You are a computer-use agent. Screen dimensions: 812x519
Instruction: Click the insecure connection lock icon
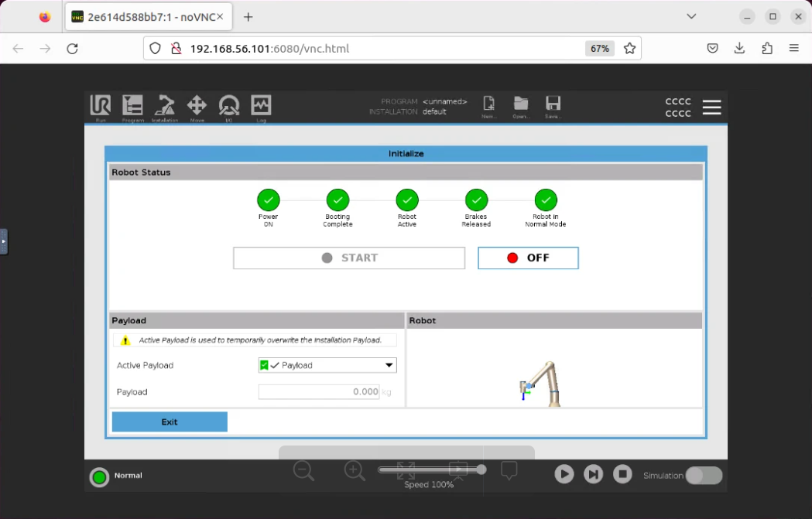176,49
